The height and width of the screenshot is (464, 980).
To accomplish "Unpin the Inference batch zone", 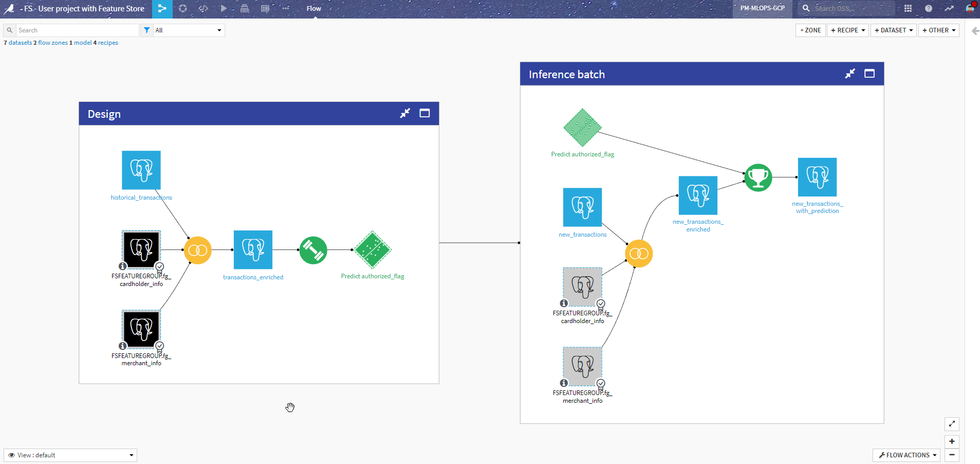I will [850, 74].
